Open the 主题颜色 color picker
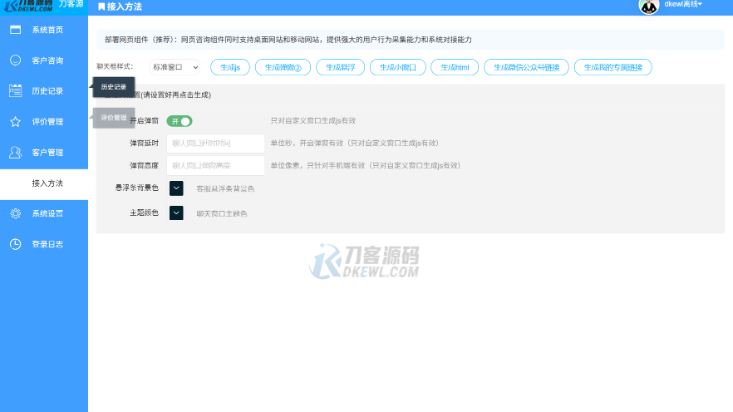733x412 pixels. click(176, 212)
